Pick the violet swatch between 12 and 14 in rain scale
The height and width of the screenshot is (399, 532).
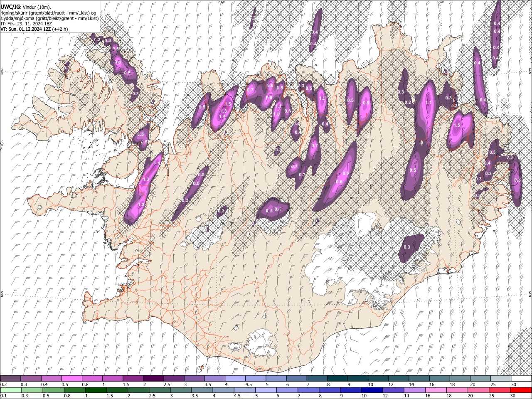click(x=393, y=390)
